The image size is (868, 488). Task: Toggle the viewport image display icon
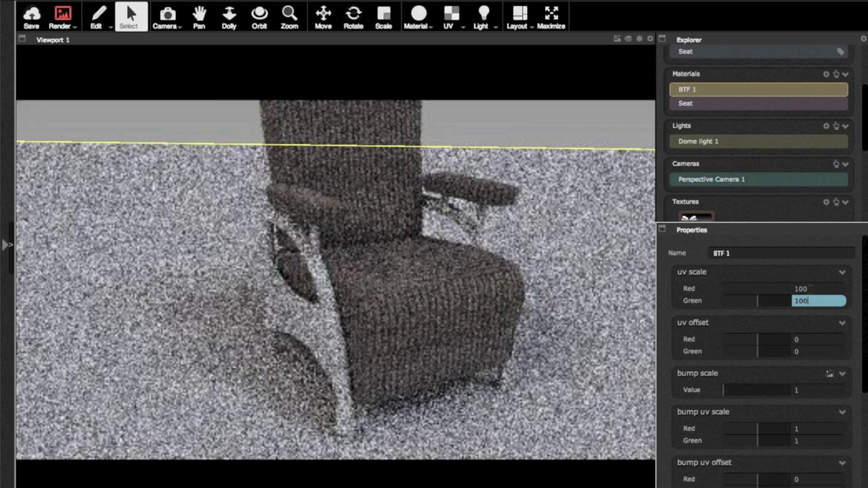click(x=617, y=39)
